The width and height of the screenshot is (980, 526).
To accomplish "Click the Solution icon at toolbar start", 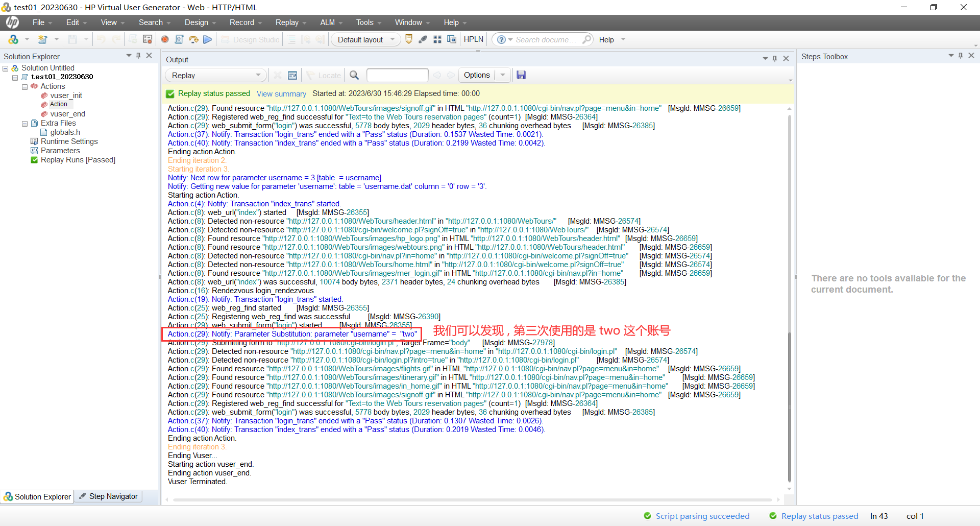I will pyautogui.click(x=13, y=39).
